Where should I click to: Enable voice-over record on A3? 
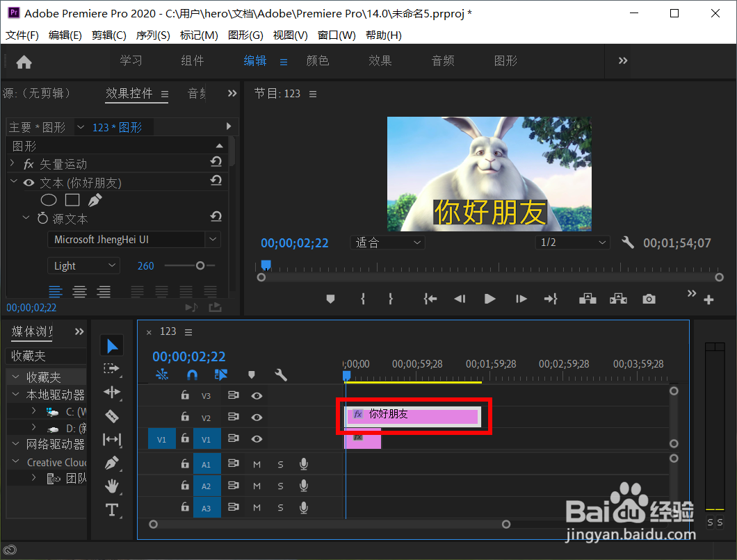(x=304, y=507)
